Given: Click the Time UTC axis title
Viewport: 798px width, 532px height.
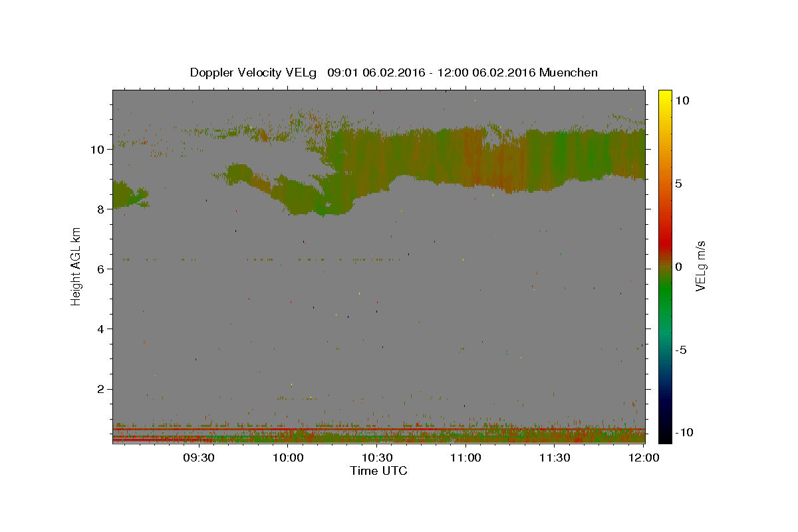Looking at the screenshot, I should pos(378,471).
